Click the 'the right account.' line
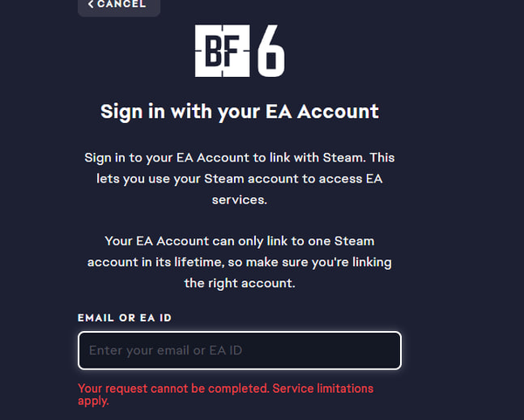The image size is (524, 420). [239, 283]
